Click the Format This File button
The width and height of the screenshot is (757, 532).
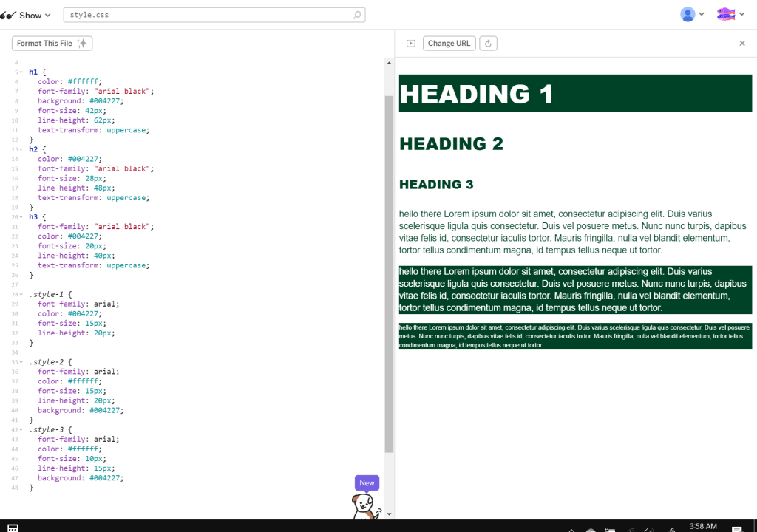pyautogui.click(x=52, y=44)
